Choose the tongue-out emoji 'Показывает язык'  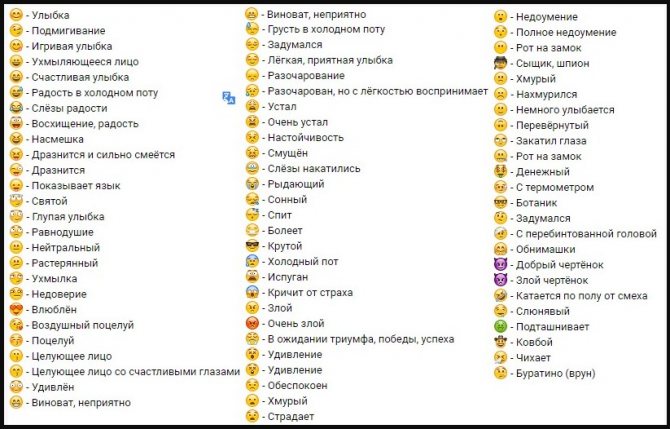(16, 185)
